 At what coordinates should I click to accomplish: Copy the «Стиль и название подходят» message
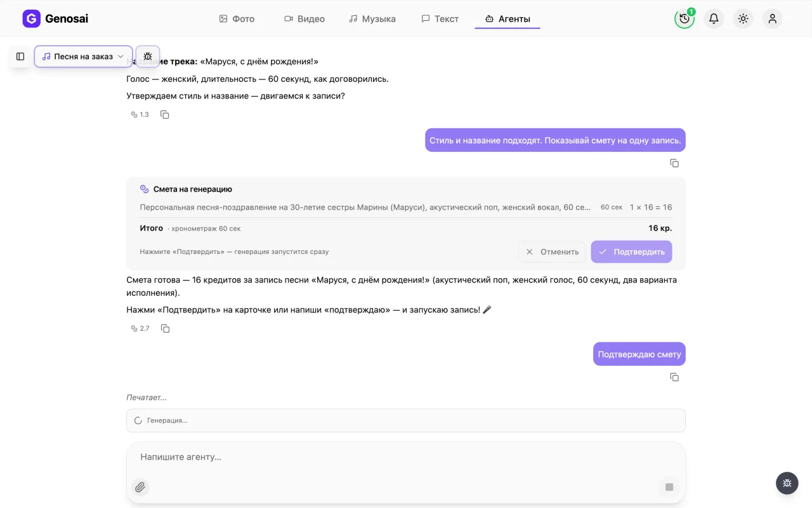point(674,163)
